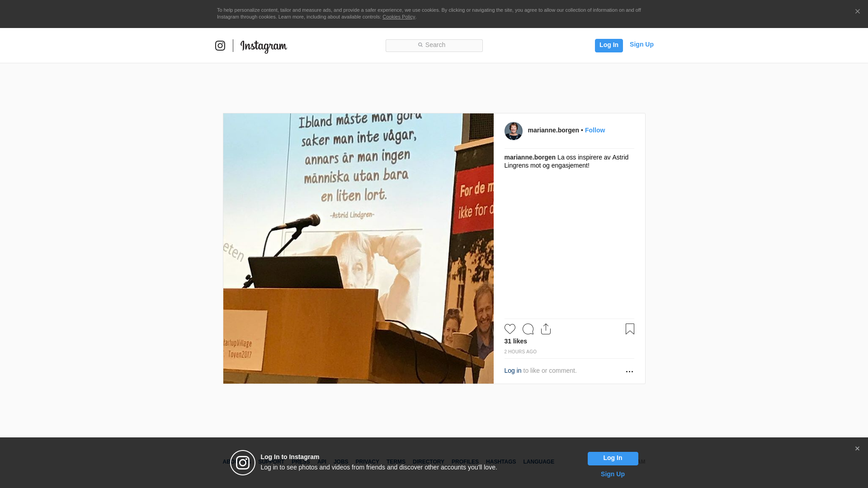The image size is (868, 488).
Task: Open the API footer link
Action: coord(322,462)
